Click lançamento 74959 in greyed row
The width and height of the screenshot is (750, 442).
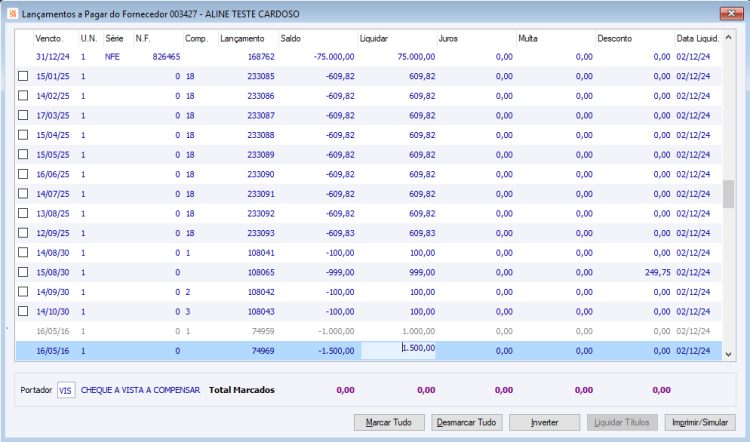click(x=263, y=331)
